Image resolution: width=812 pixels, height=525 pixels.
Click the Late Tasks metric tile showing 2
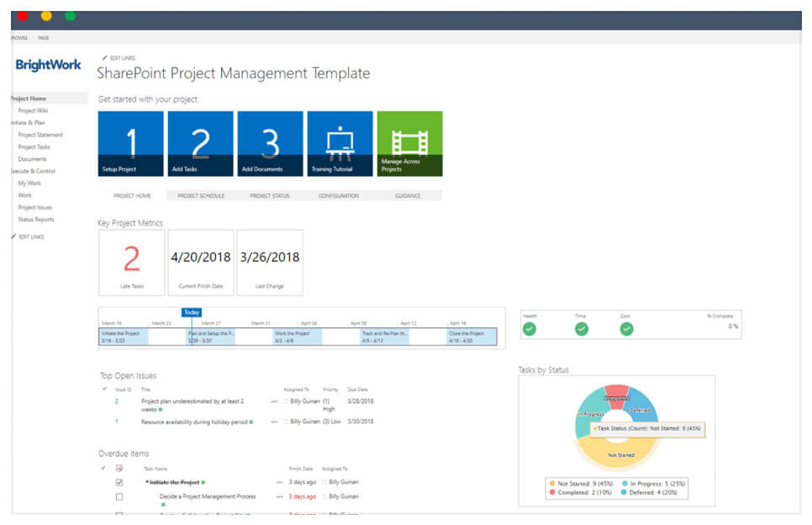131,262
